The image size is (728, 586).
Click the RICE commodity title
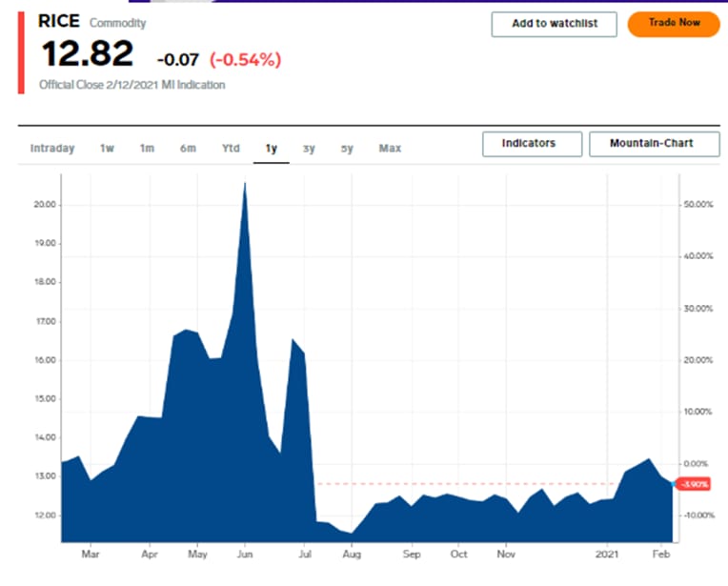(x=59, y=21)
